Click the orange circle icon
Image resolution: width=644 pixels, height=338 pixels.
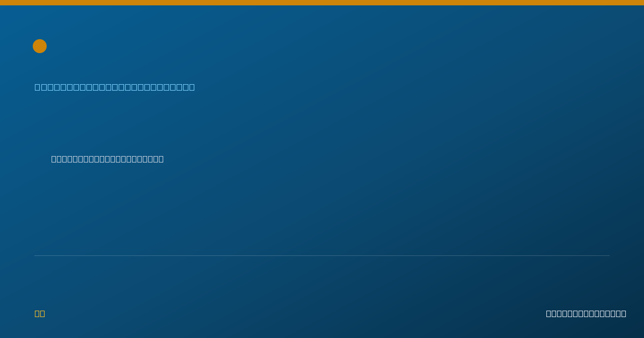click(40, 46)
